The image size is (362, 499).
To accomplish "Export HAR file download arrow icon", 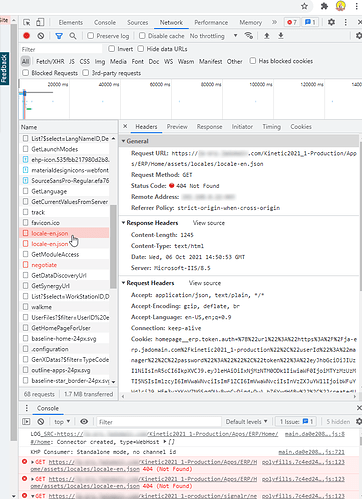I will (281, 36).
